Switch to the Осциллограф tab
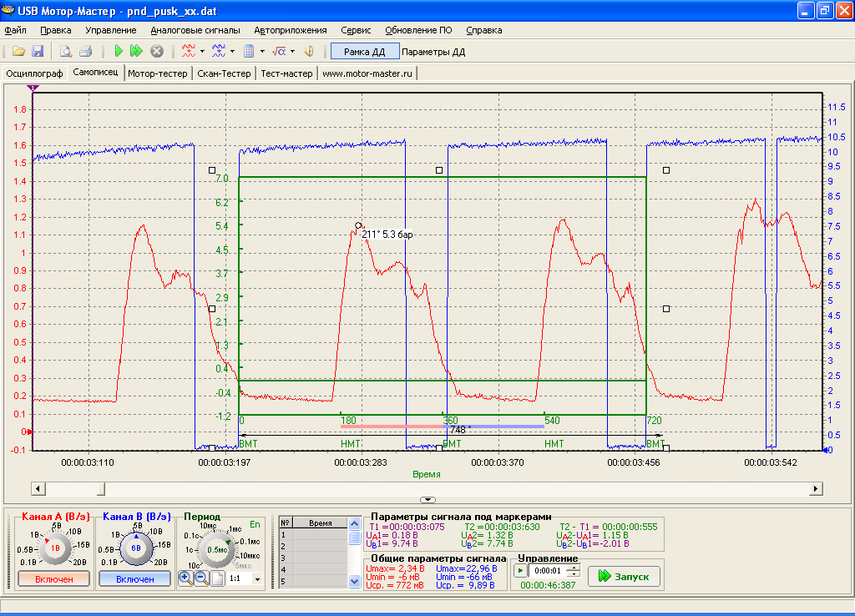This screenshot has height=616, width=855. click(35, 73)
